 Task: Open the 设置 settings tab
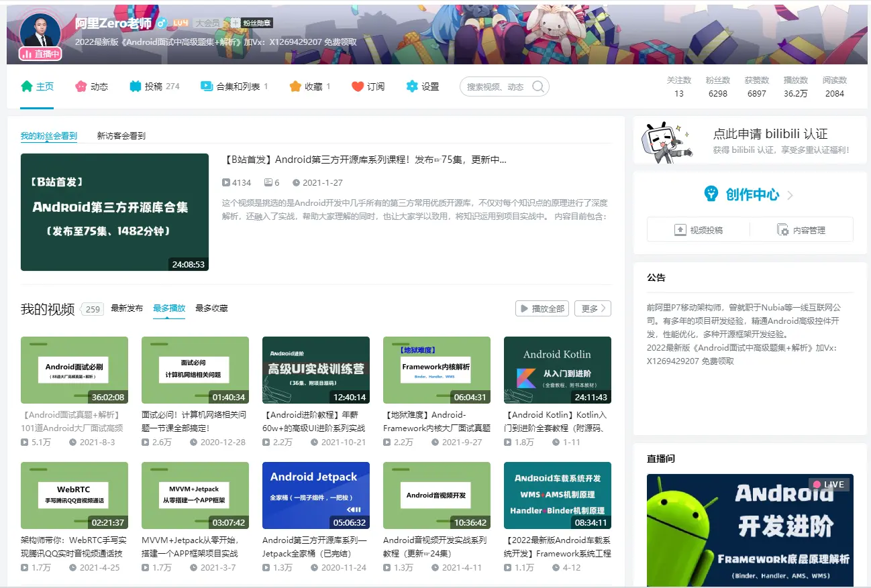(x=423, y=86)
